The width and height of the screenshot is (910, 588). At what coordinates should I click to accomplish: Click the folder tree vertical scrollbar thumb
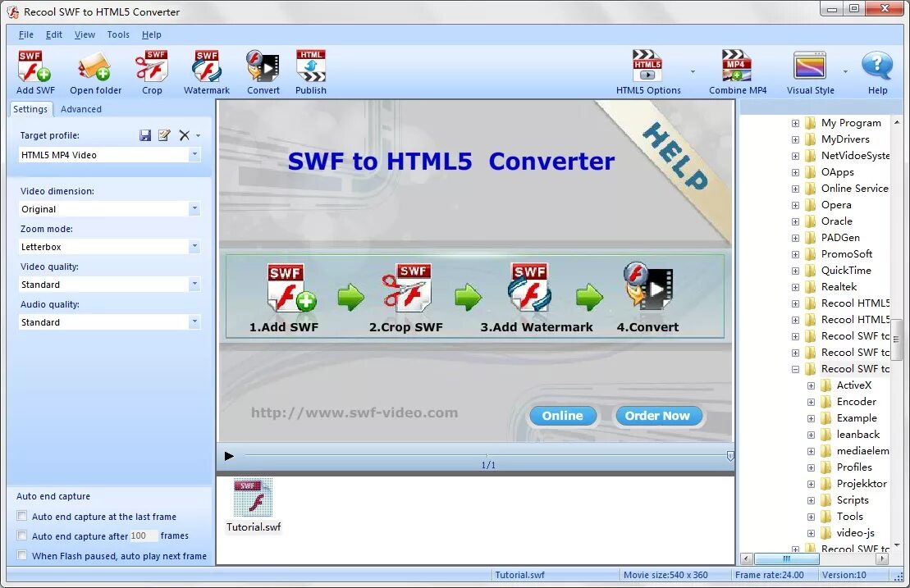point(897,340)
